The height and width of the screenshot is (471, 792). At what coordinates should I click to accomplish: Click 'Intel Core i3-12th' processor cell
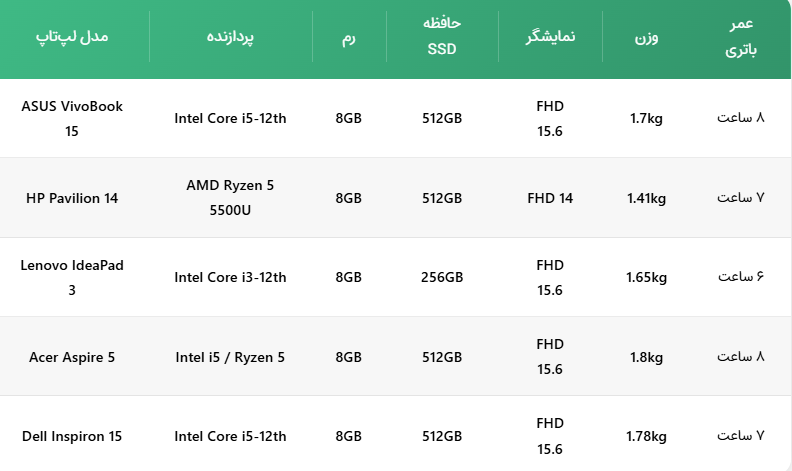(230, 277)
